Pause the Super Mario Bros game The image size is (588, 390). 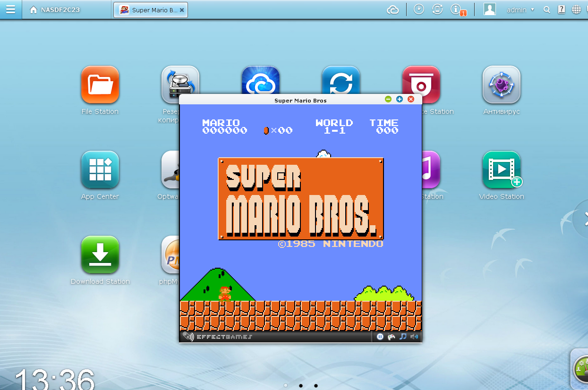pyautogui.click(x=380, y=337)
